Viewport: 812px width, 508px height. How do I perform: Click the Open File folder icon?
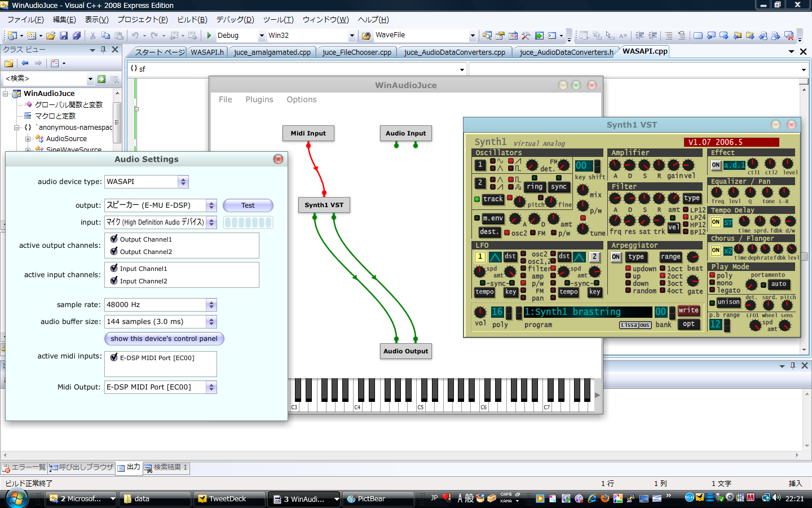[51, 36]
